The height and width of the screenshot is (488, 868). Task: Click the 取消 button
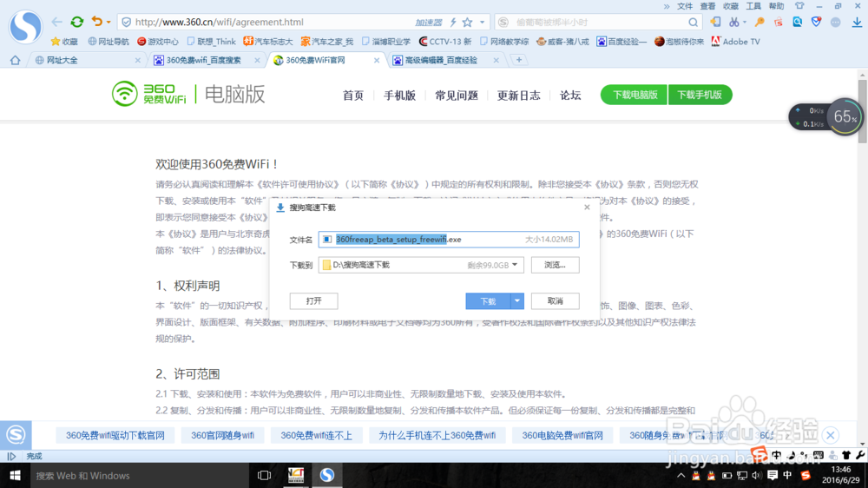pyautogui.click(x=555, y=300)
